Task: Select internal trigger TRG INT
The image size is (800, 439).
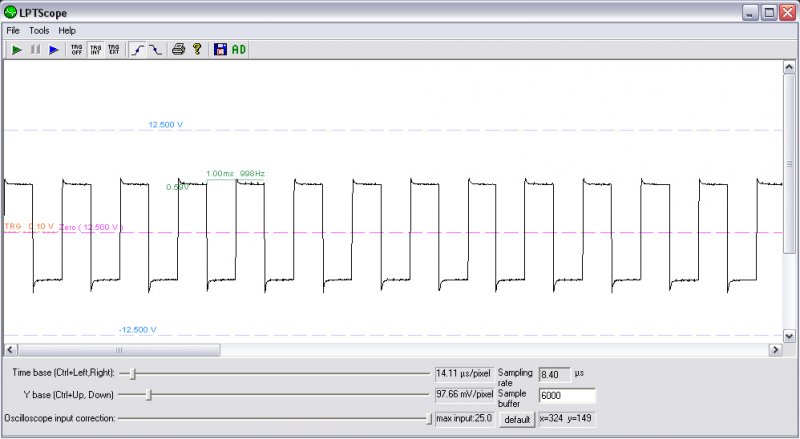Action: (x=95, y=50)
